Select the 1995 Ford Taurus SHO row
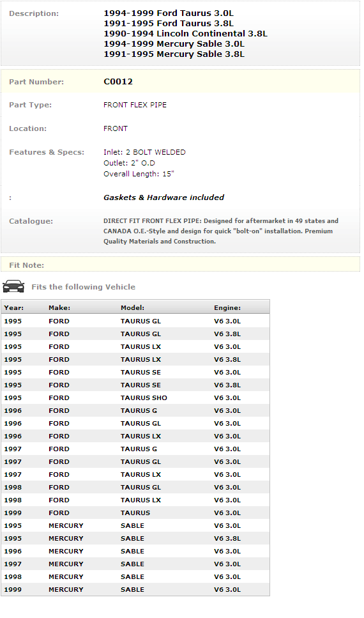Screen dimensions: 364x618 click(135, 398)
